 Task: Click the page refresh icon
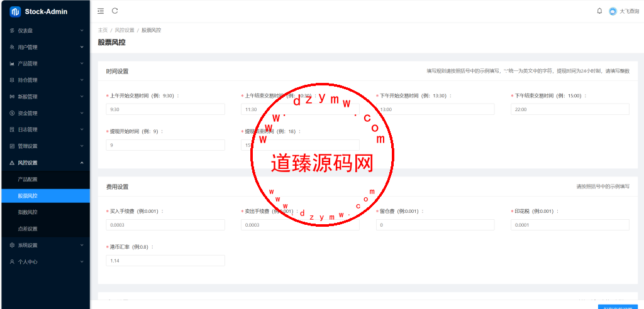[115, 11]
